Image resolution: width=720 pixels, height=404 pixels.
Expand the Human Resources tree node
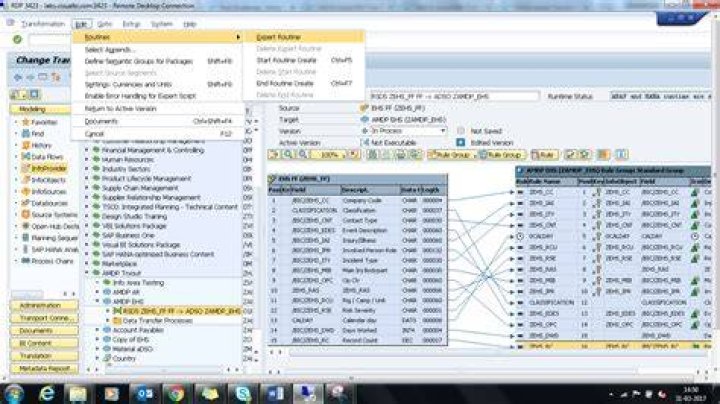(87, 160)
